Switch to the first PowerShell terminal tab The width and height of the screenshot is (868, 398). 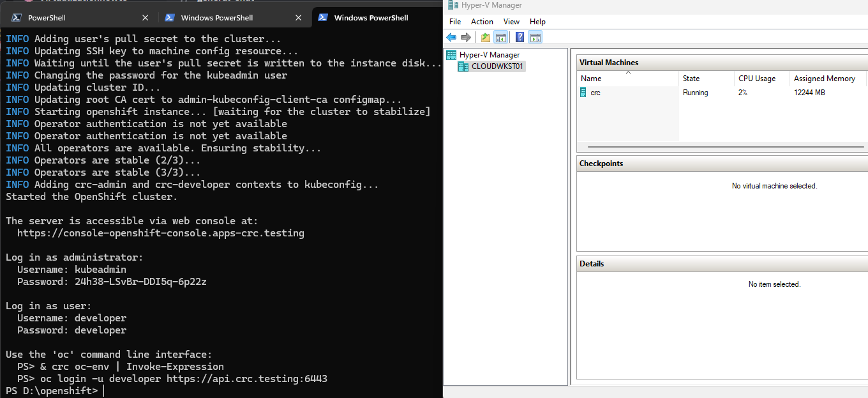point(80,18)
